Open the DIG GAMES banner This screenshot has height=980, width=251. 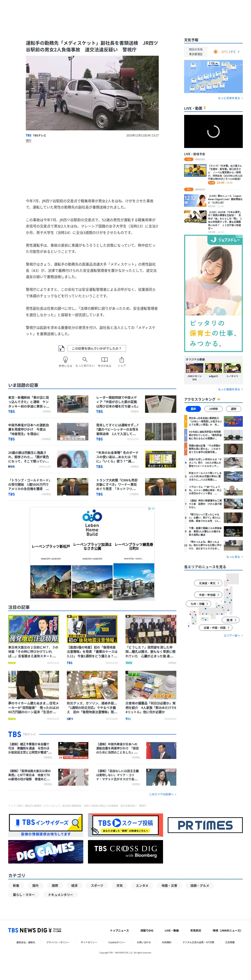click(46, 851)
